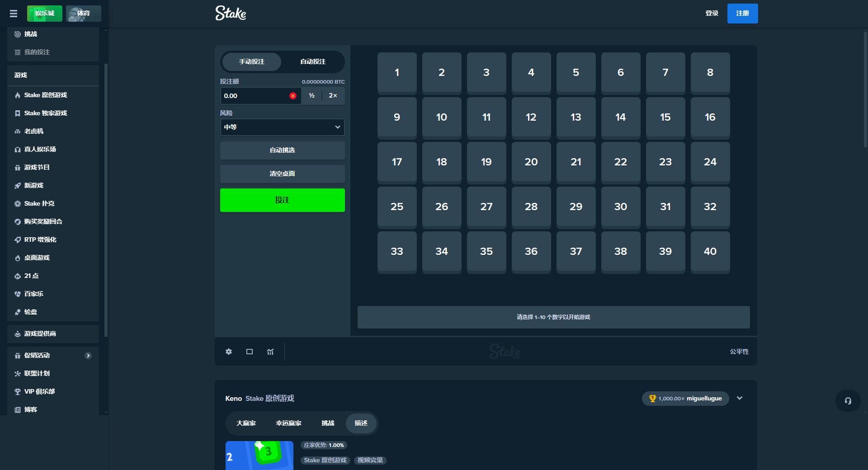868x470 pixels.
Task: Click the Keno game thumbnail
Action: 259,456
